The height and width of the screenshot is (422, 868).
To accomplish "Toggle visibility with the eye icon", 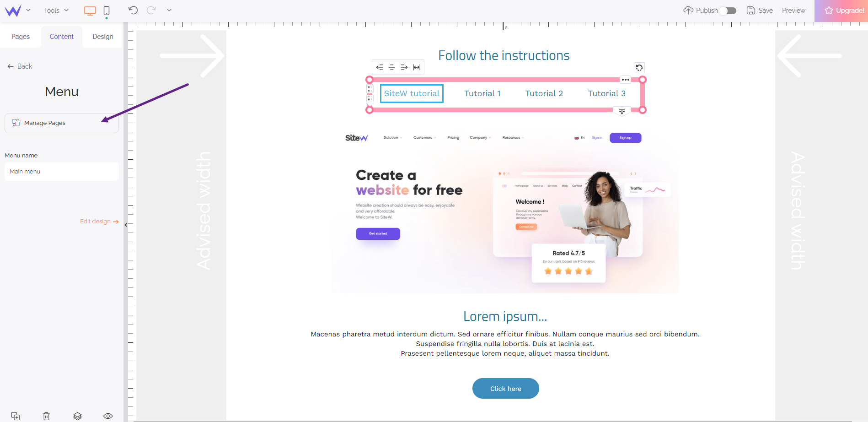I will pos(108,416).
